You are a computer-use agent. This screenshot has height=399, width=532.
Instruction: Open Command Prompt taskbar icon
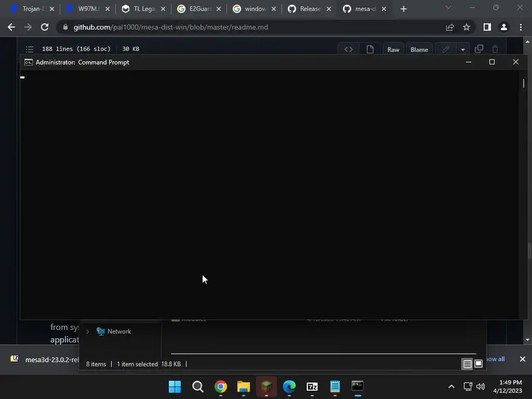point(357,387)
